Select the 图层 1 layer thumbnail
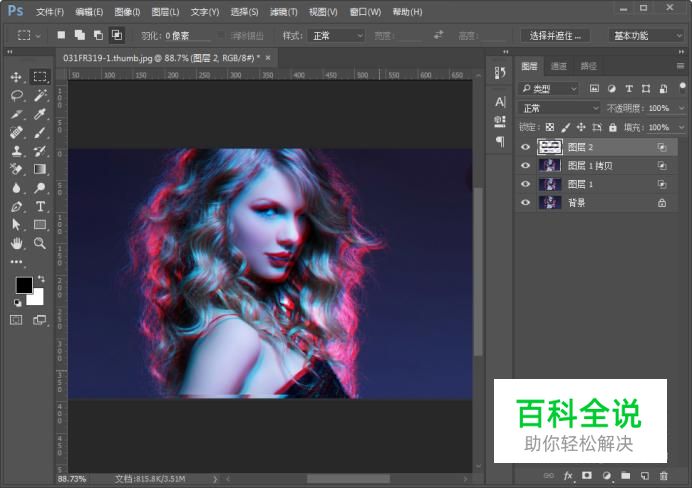This screenshot has width=692, height=488. point(550,185)
